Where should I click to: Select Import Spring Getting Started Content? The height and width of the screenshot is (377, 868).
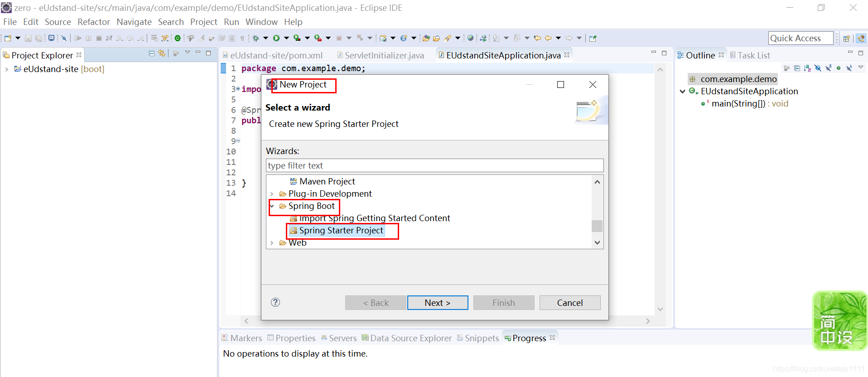(370, 218)
